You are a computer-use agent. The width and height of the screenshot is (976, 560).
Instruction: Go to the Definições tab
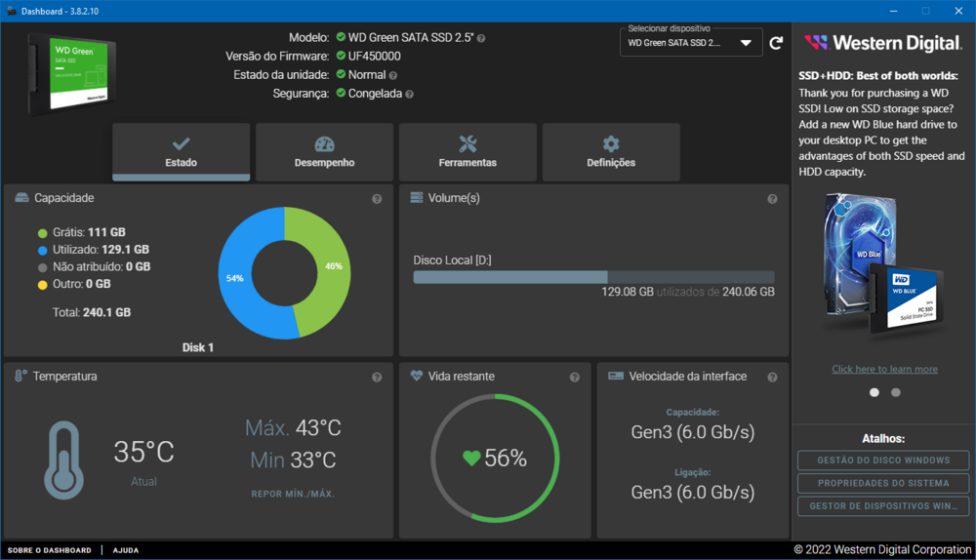611,152
